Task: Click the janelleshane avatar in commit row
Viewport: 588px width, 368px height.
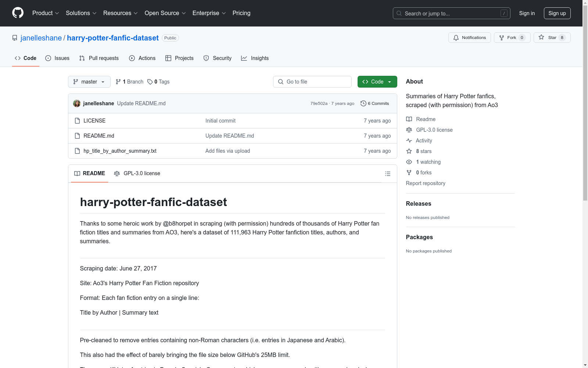Action: 77,103
